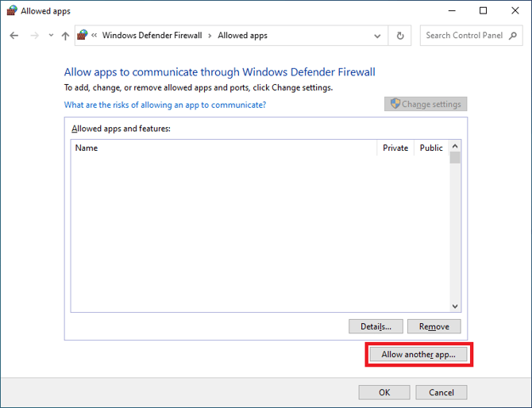Open risks of allowing an app link
The width and height of the screenshot is (532, 408).
click(165, 105)
